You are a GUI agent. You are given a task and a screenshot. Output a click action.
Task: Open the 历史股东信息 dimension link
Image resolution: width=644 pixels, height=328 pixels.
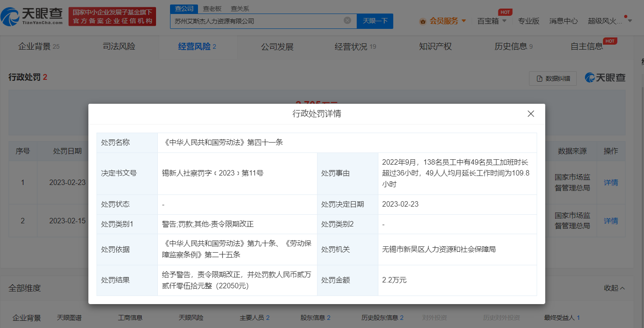tap(382, 318)
